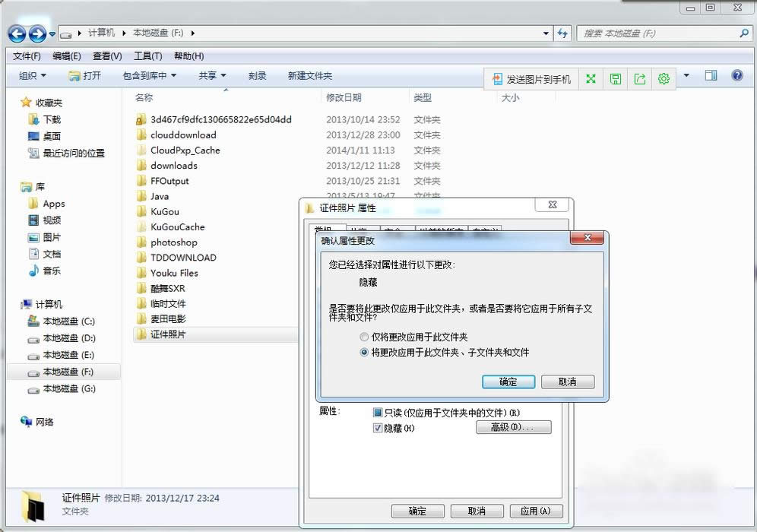757x532 pixels.
Task: Click the green save disk icon
Action: (x=616, y=79)
